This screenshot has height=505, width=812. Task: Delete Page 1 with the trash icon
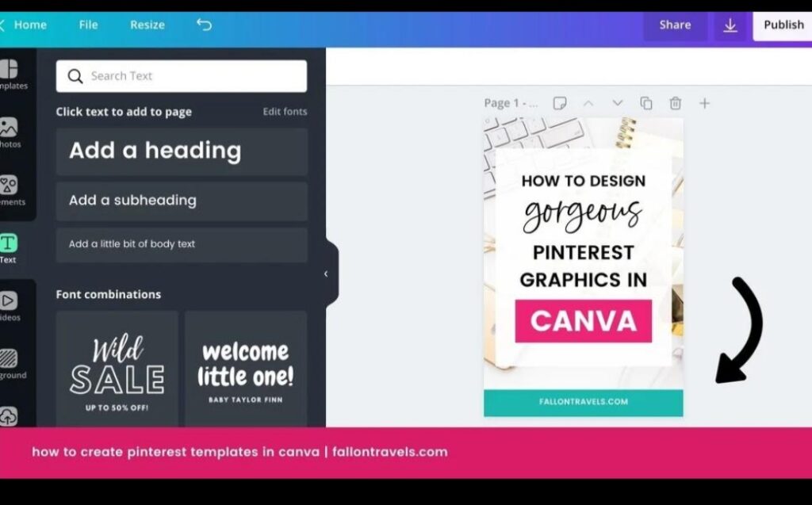pos(675,103)
